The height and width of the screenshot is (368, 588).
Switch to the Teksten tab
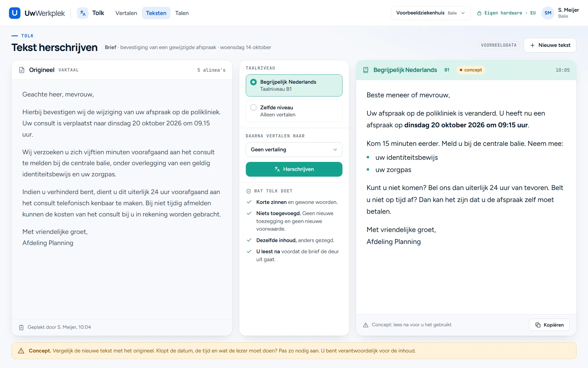pos(156,13)
